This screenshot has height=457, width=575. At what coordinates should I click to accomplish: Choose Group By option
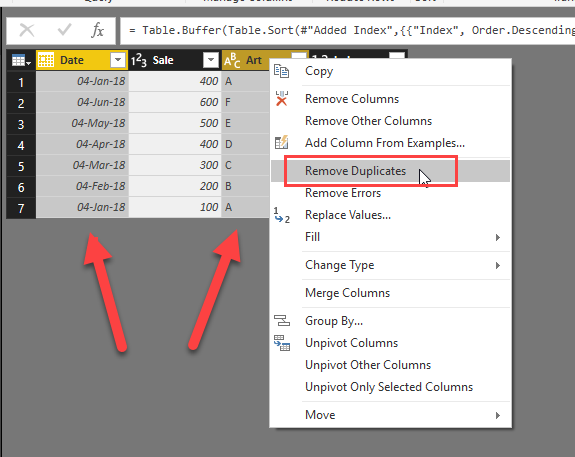point(390,321)
